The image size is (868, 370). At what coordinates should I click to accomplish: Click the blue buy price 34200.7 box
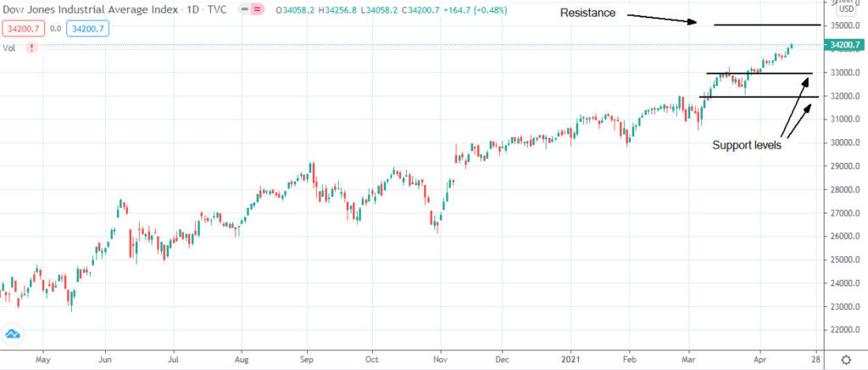pos(86,30)
